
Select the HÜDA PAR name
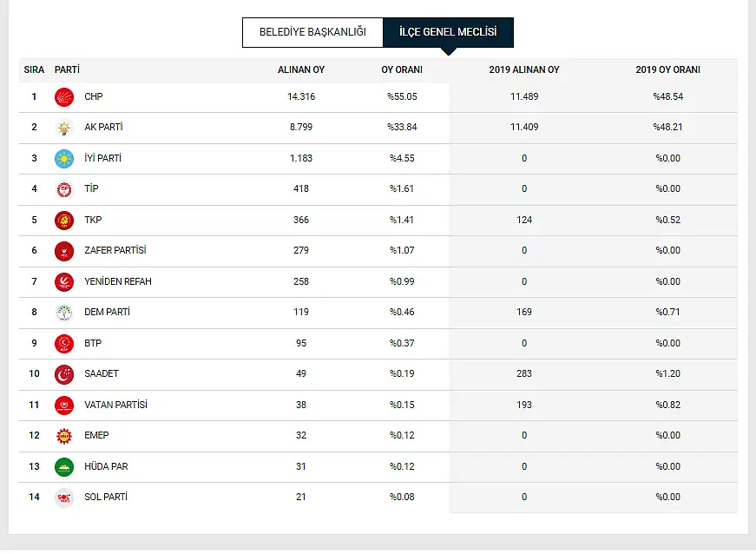[106, 466]
